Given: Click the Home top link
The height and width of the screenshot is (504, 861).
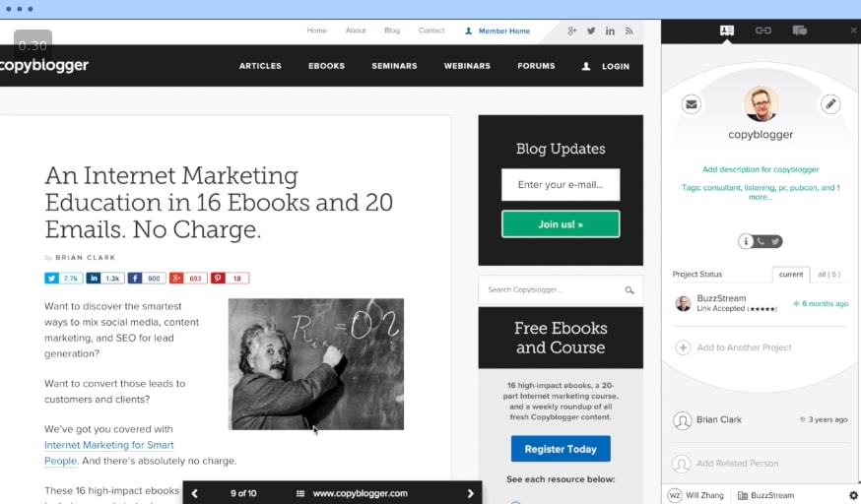Looking at the screenshot, I should 317,31.
